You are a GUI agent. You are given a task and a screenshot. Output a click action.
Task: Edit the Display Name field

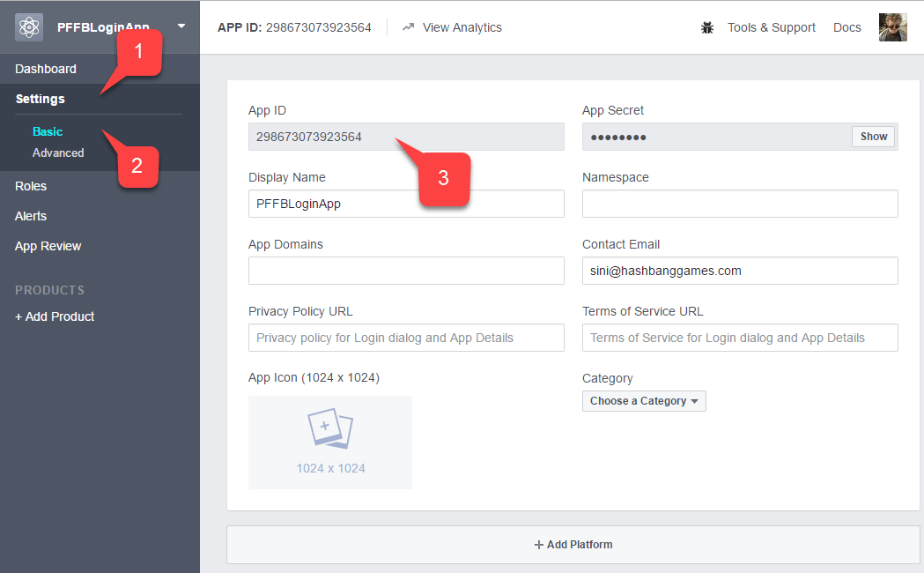click(406, 204)
